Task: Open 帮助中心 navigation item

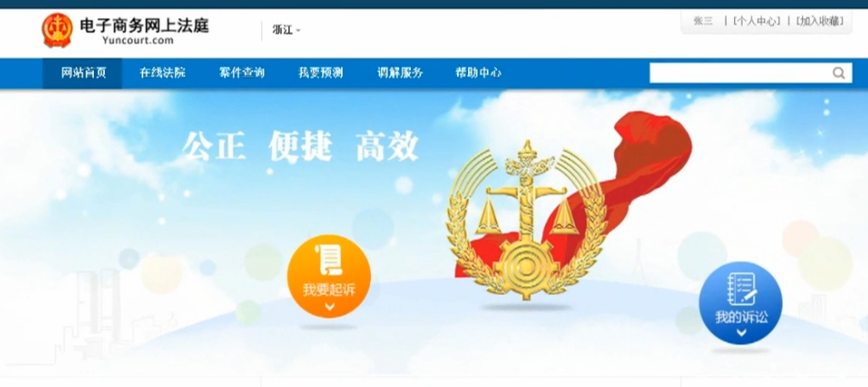Action: (x=478, y=73)
